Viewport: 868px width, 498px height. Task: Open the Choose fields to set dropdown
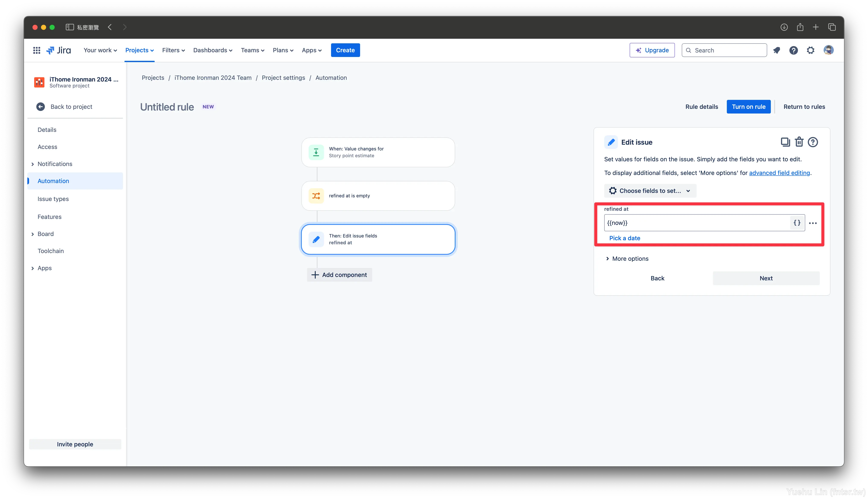[x=650, y=191]
